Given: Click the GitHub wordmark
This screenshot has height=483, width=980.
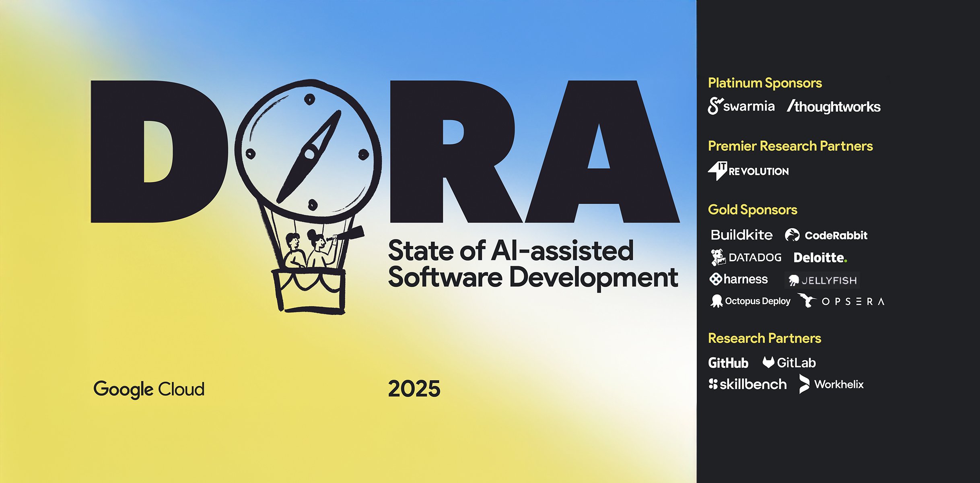Looking at the screenshot, I should (x=728, y=363).
